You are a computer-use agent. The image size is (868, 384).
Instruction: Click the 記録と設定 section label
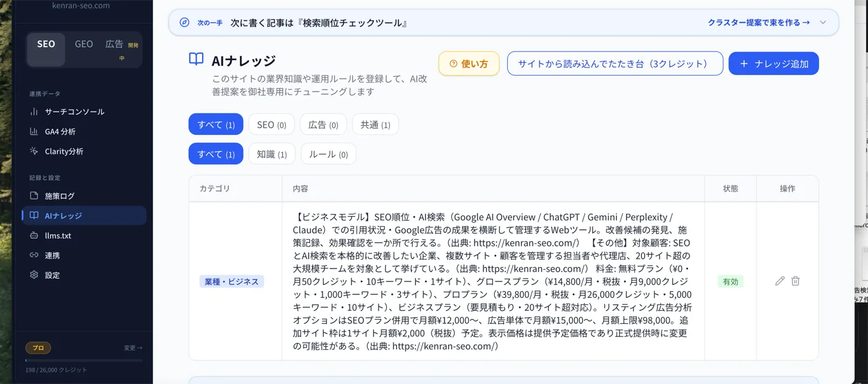[45, 178]
